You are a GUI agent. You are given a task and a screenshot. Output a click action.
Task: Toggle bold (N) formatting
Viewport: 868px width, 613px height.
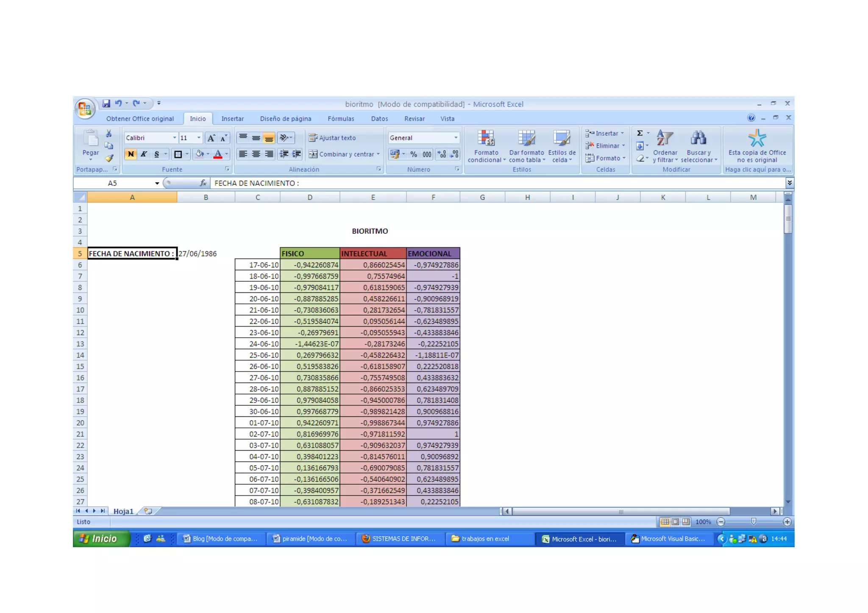click(x=131, y=154)
